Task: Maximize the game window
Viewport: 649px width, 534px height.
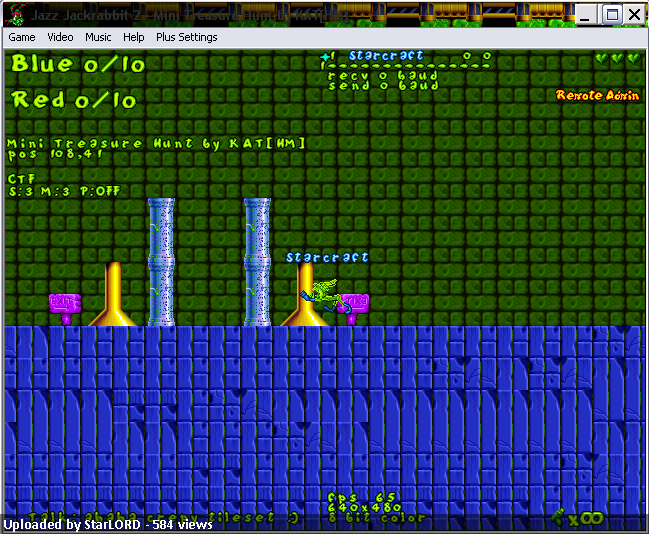Action: [611, 15]
